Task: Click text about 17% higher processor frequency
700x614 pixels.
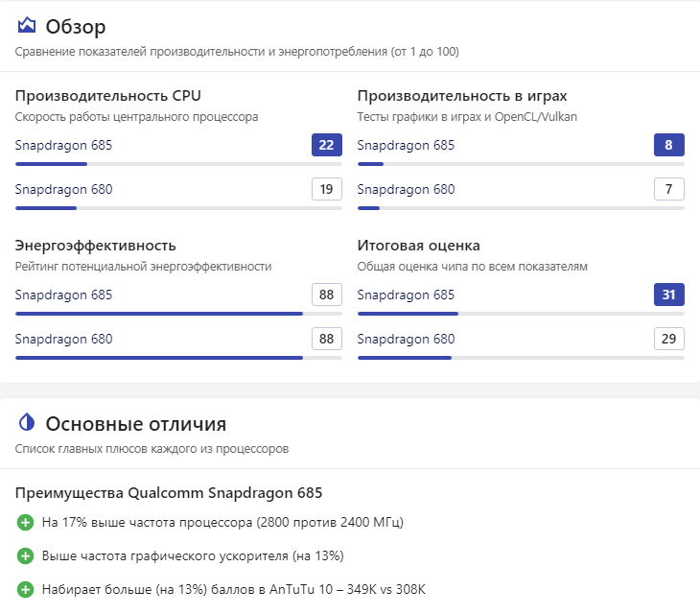Action: pyautogui.click(x=222, y=522)
